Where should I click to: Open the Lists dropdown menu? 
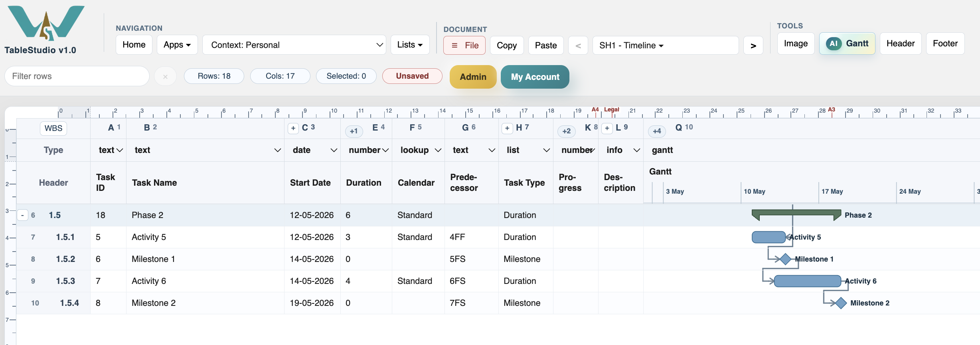click(410, 45)
